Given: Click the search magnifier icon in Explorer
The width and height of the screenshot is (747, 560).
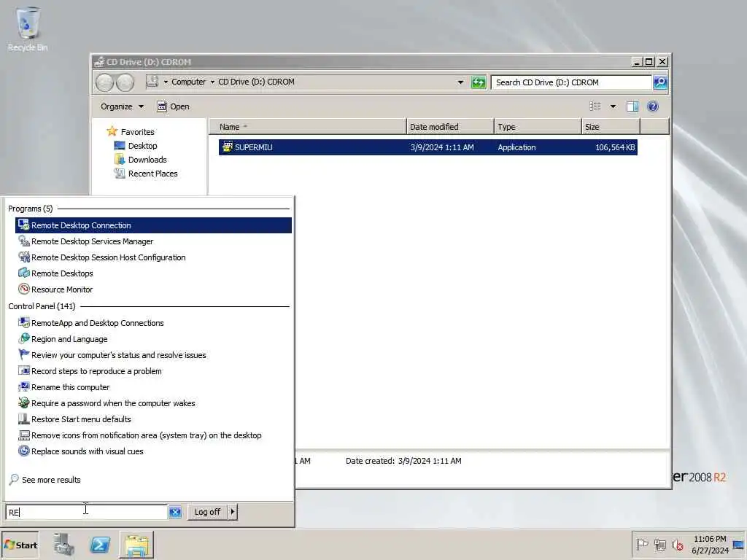Looking at the screenshot, I should (660, 82).
